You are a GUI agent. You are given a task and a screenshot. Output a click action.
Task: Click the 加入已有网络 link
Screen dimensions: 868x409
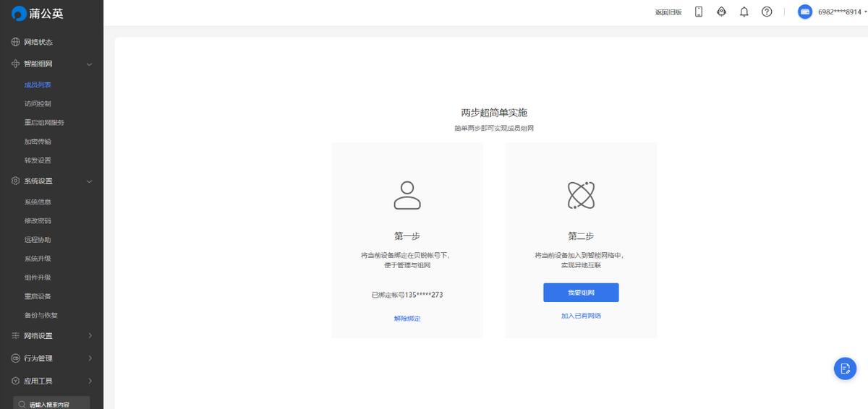pyautogui.click(x=581, y=316)
